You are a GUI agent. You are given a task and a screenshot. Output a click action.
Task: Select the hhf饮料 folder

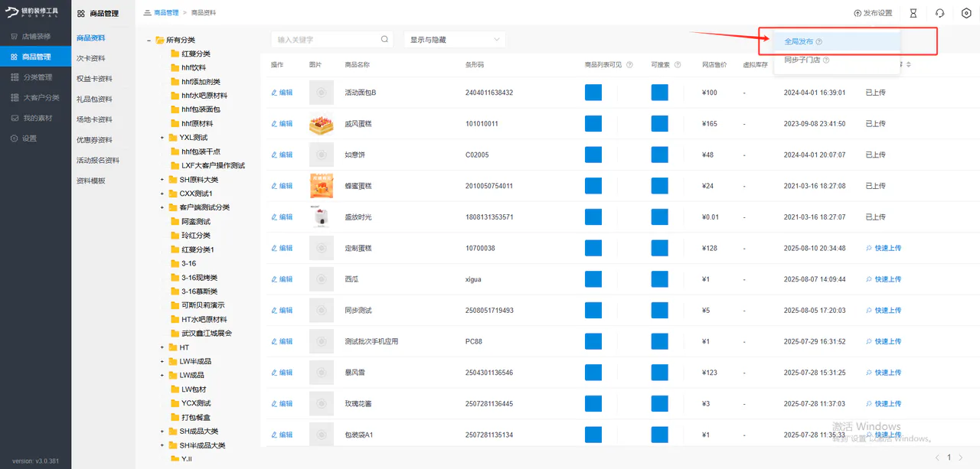188,67
